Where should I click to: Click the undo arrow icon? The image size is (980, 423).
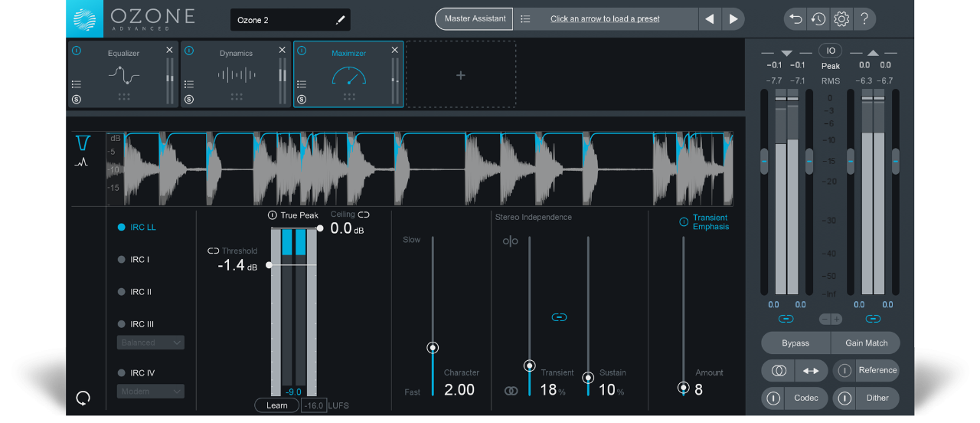[796, 19]
